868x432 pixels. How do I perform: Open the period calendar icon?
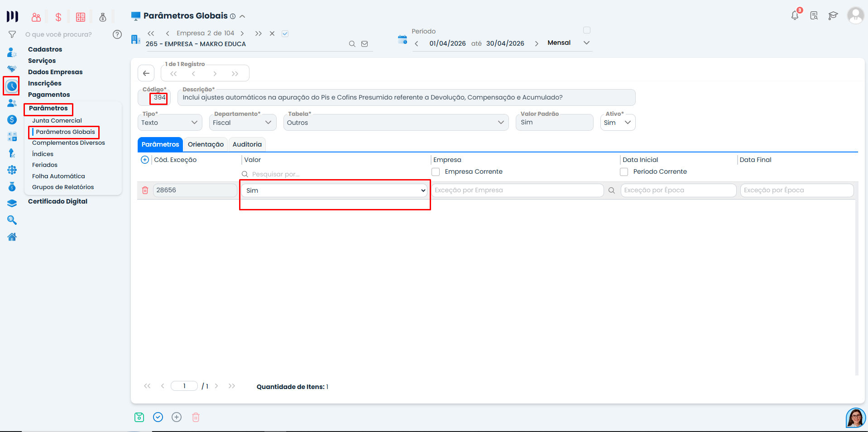402,39
